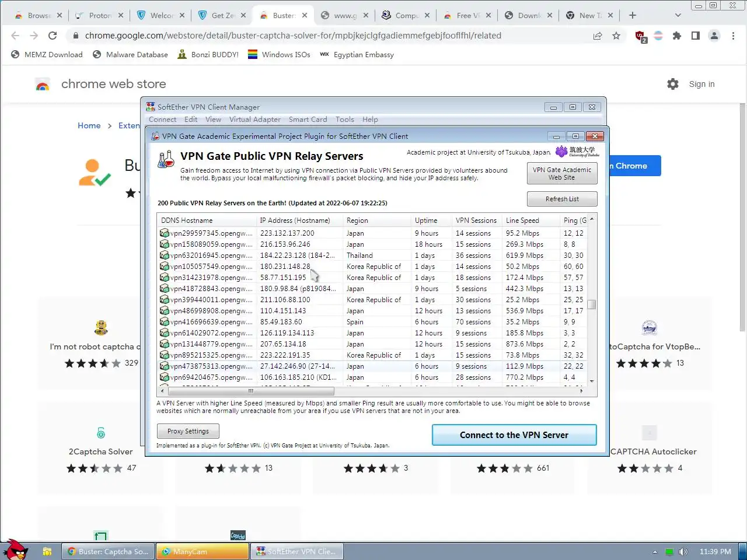Click the server icon for vpn416696639 row
Screen dimensions: 747x560
coord(165,321)
